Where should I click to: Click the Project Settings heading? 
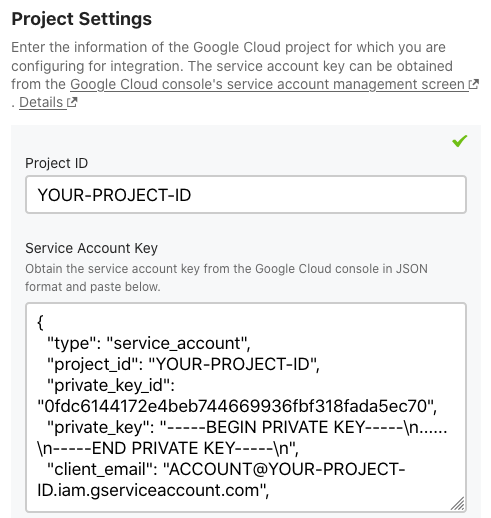[82, 19]
